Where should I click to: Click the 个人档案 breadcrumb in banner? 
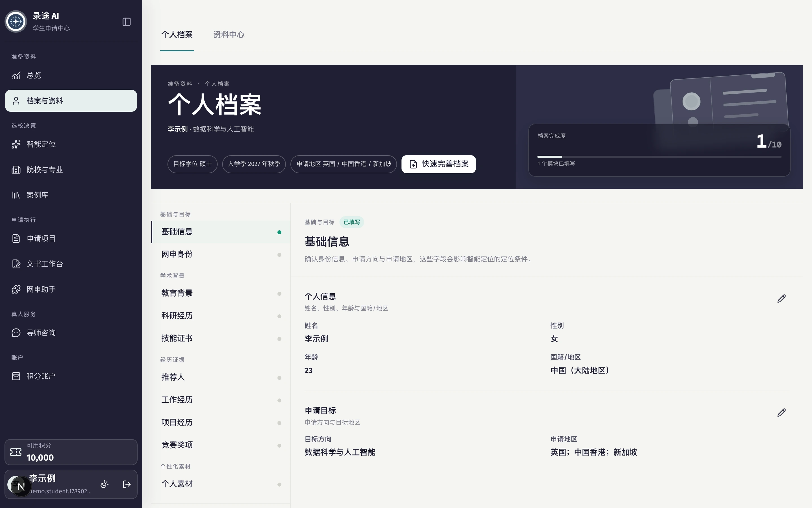217,84
